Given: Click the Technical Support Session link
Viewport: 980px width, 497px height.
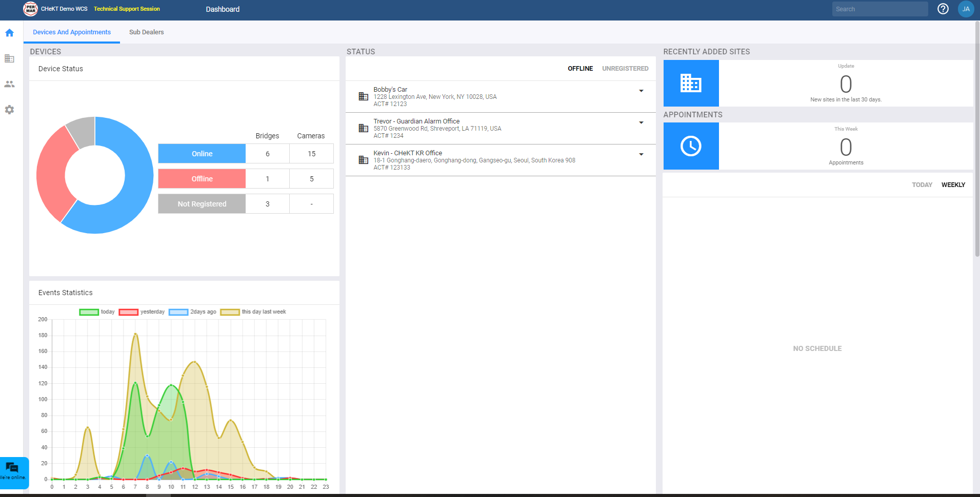Looking at the screenshot, I should click(127, 9).
